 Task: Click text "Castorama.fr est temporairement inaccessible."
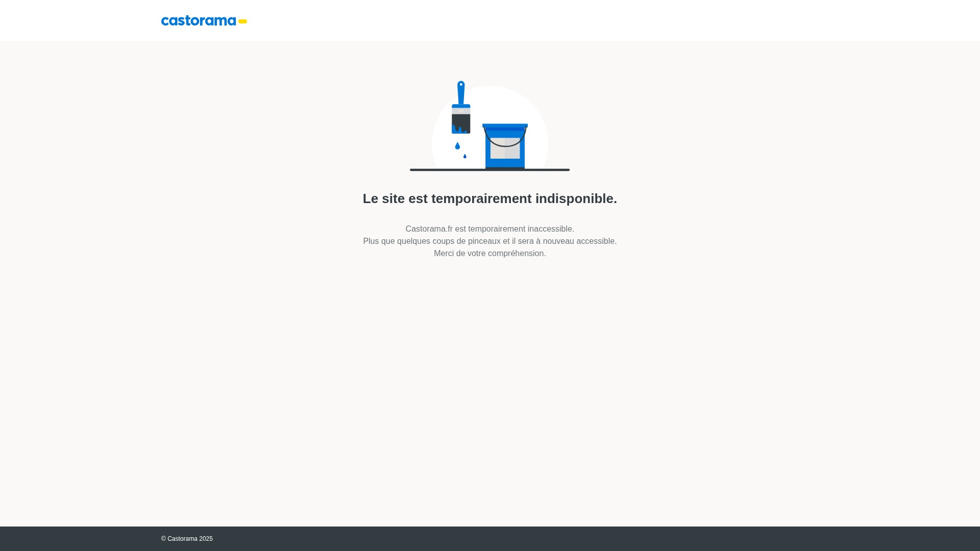tap(490, 229)
